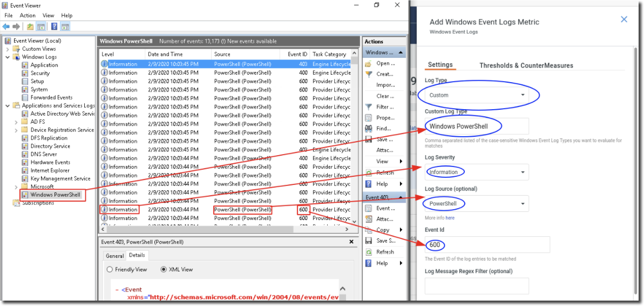Viewport: 644px width, 306px height.
Task: Expand the Device Registration Service node
Action: click(x=16, y=130)
